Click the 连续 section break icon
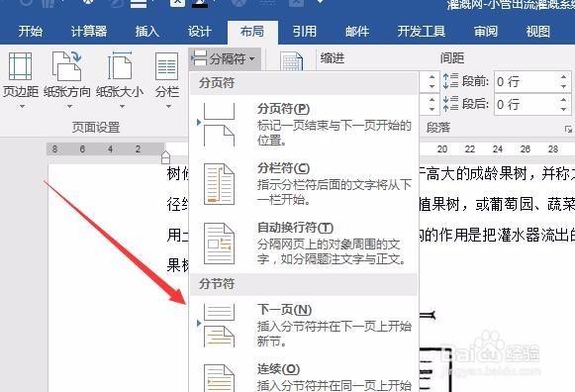Image resolution: width=575 pixels, height=392 pixels. click(x=219, y=378)
